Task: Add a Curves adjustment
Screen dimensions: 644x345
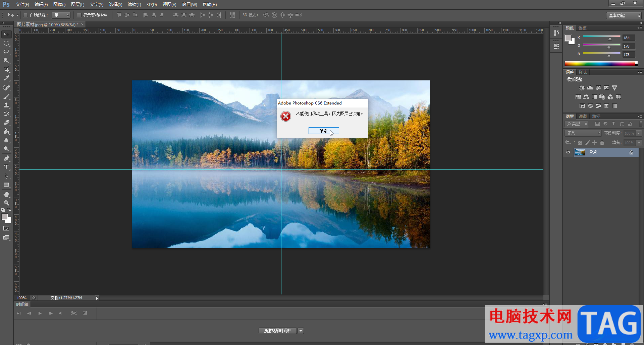Action: tap(598, 88)
